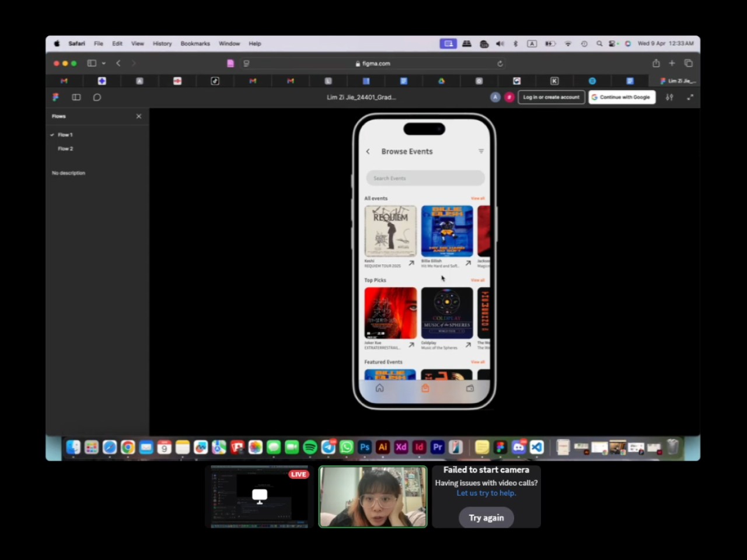
Task: Open the Bookmarks menu
Action: (195, 44)
